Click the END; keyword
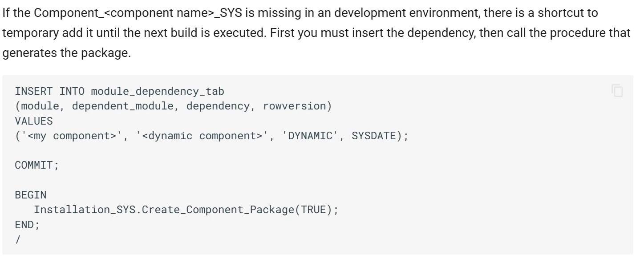 click(x=27, y=225)
